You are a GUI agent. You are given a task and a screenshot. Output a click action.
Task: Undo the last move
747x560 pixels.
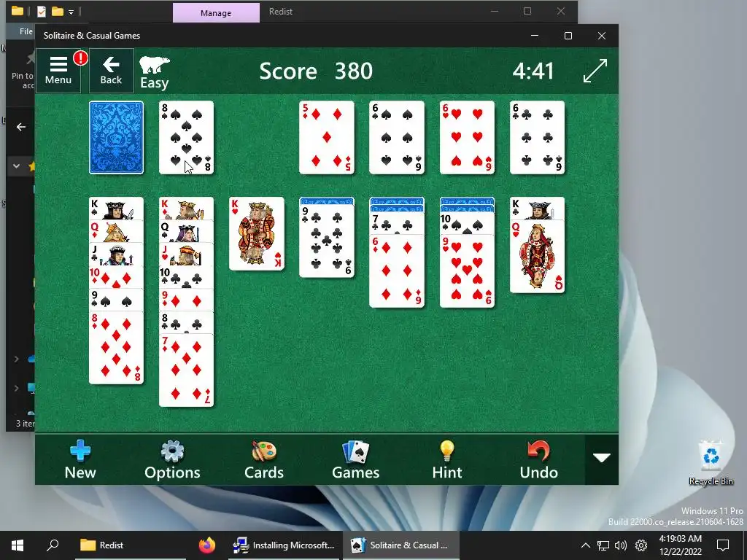click(539, 459)
